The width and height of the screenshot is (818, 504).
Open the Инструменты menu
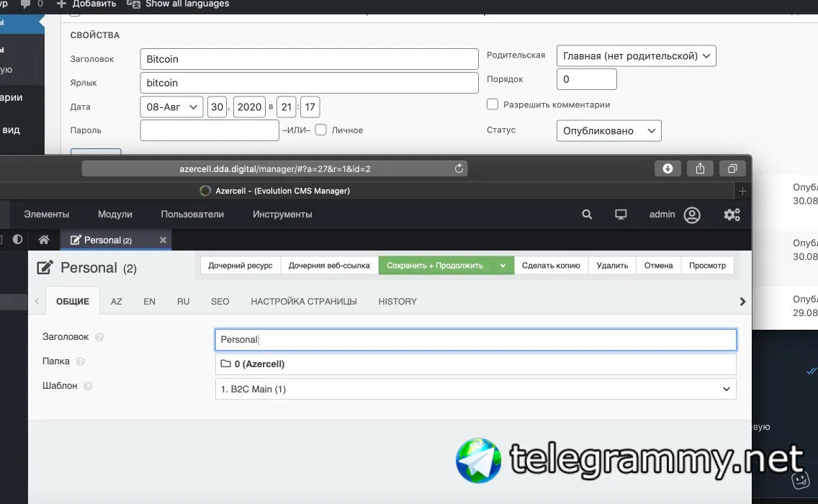[282, 215]
